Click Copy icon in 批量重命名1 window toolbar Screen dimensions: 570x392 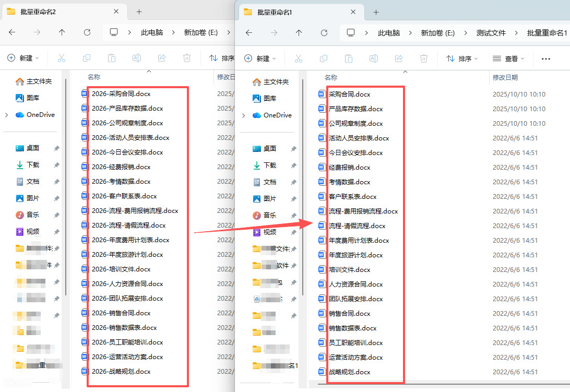(x=324, y=58)
